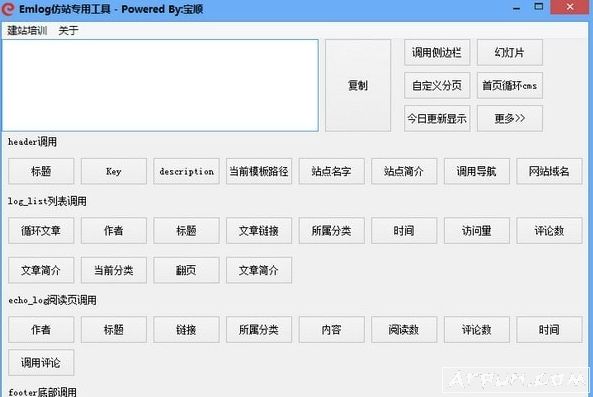
Task: Click the 调用导航 button
Action: [477, 171]
